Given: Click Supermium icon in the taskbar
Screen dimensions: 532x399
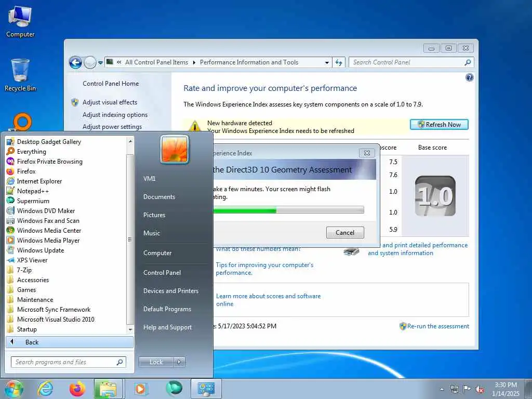Looking at the screenshot, I should tap(174, 388).
